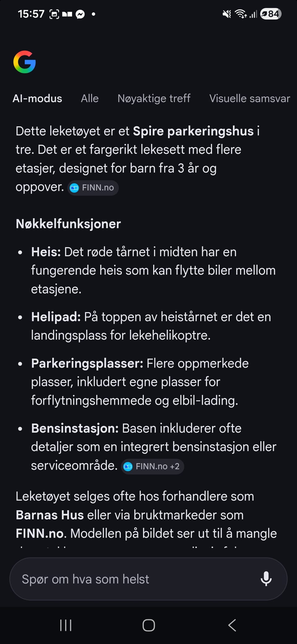The width and height of the screenshot is (297, 644).
Task: Switch to the Alle tab
Action: tap(90, 98)
